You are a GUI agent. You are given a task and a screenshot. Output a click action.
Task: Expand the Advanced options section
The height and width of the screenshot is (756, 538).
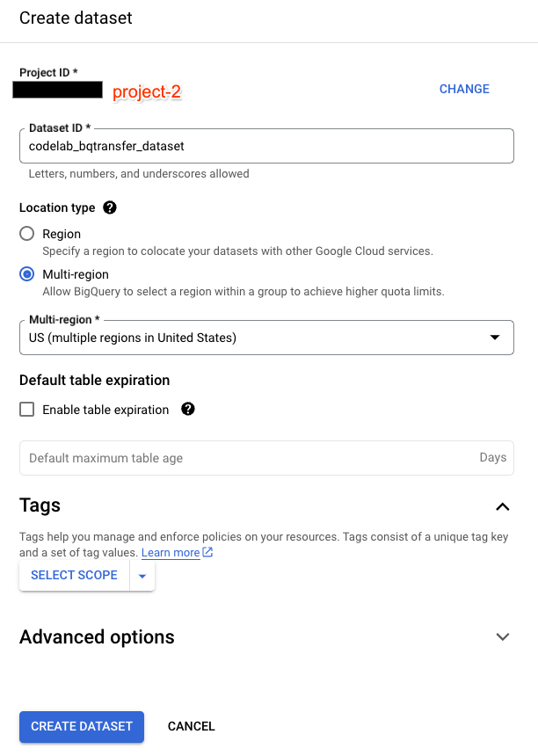click(x=503, y=636)
